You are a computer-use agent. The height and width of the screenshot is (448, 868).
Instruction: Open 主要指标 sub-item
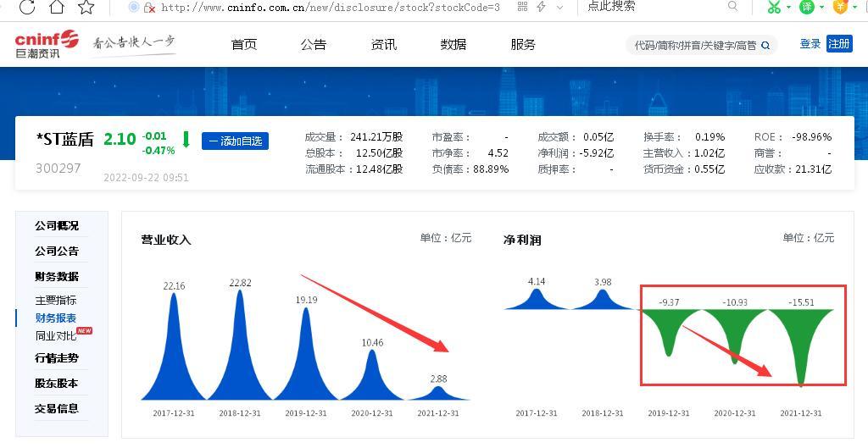pyautogui.click(x=56, y=301)
